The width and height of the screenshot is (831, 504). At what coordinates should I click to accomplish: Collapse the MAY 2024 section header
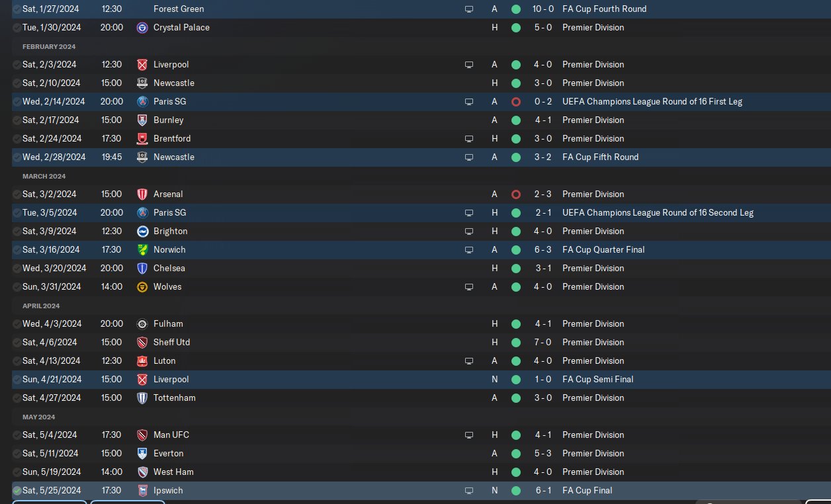coord(39,417)
